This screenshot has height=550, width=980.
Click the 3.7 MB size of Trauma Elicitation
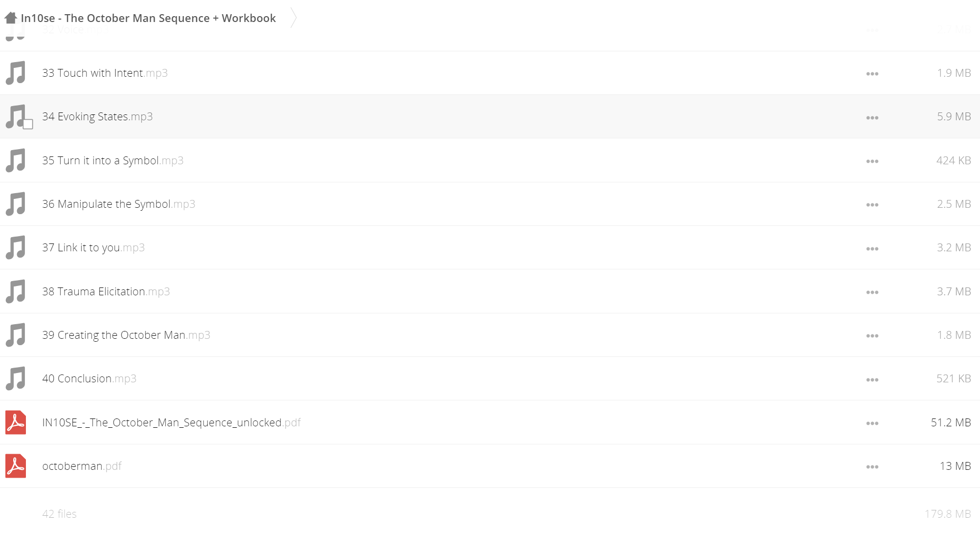954,291
